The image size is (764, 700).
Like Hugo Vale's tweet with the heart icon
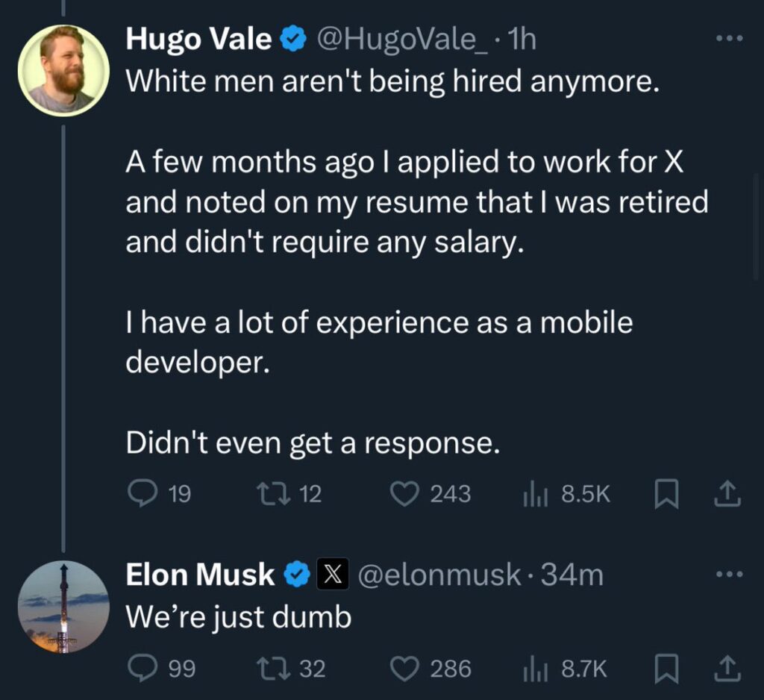[x=406, y=492]
